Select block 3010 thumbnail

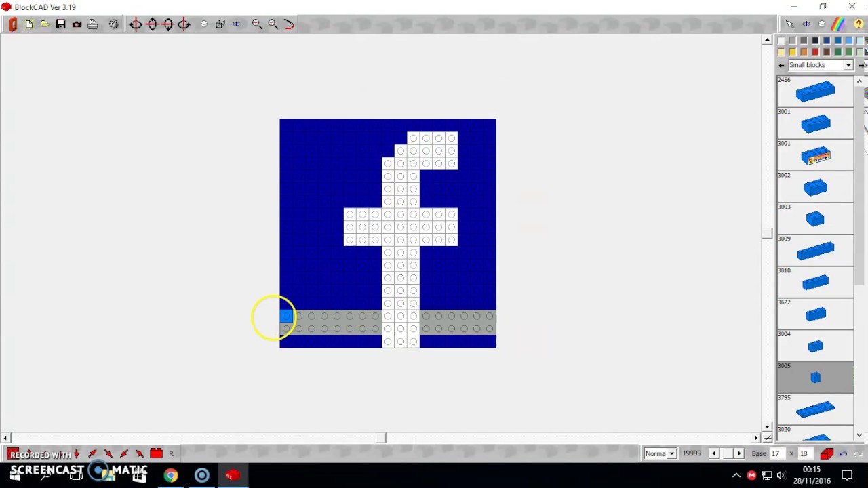(x=815, y=283)
